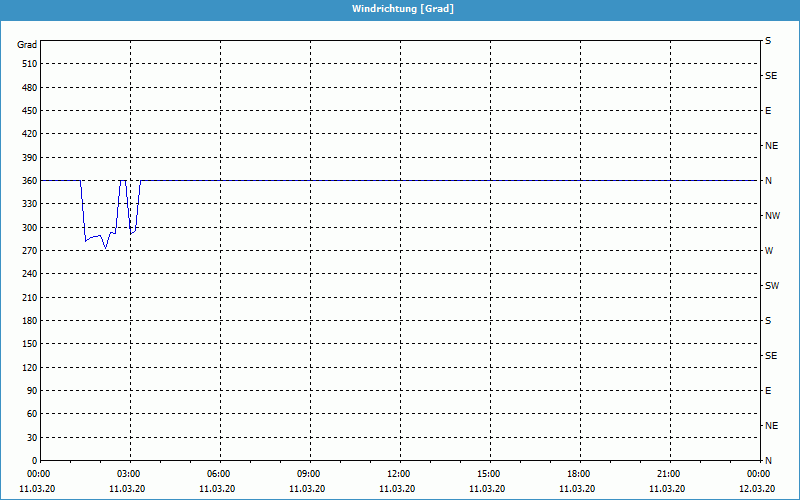800x500 pixels.
Task: Click the 360 value on the left axis
Action: click(x=27, y=181)
